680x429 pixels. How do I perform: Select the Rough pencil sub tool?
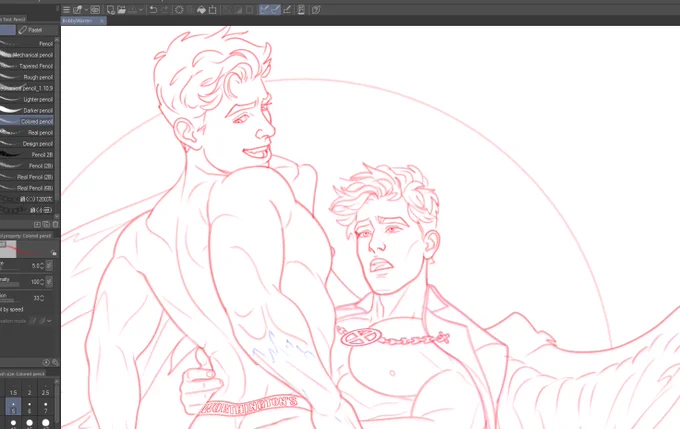[26, 77]
